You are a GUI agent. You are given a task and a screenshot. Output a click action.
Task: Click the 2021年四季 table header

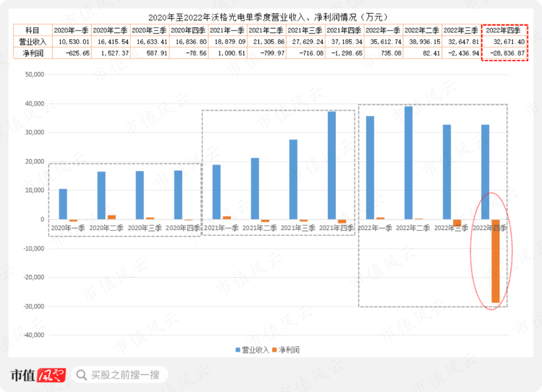pyautogui.click(x=344, y=30)
